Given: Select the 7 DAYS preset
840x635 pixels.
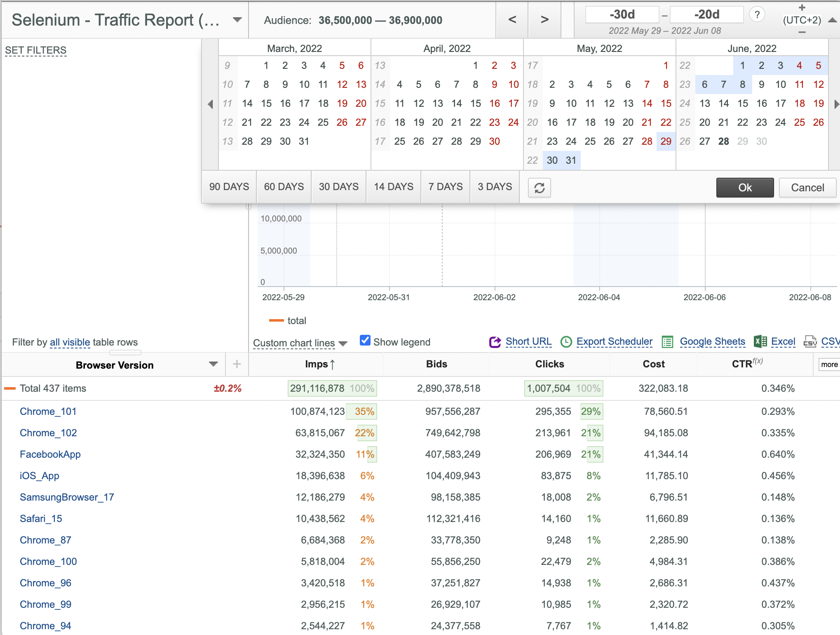Looking at the screenshot, I should [x=446, y=187].
